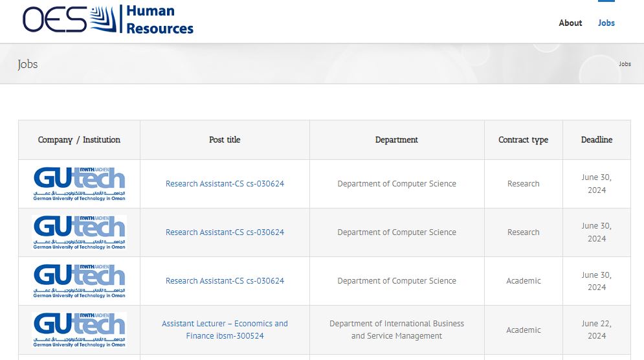This screenshot has width=644, height=360.
Task: Click the GUtech logo beside Assistant Lecturer
Action: pos(79,330)
